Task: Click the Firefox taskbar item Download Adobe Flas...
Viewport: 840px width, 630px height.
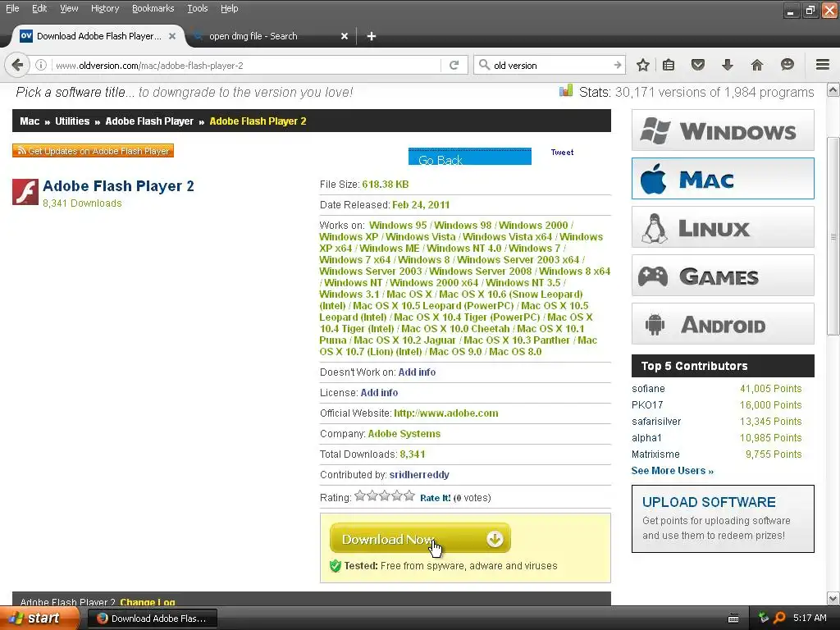Action: [152, 619]
